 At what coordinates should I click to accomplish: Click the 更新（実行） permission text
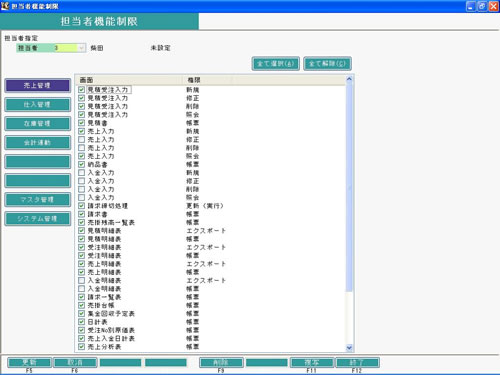[x=205, y=206]
